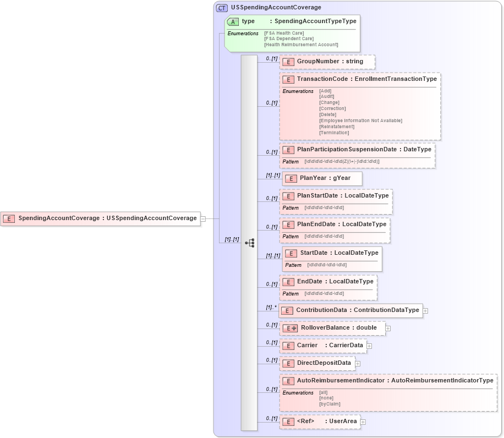Click the sequence compositor icon on the connector
The height and width of the screenshot is (438, 504).
pyautogui.click(x=250, y=242)
